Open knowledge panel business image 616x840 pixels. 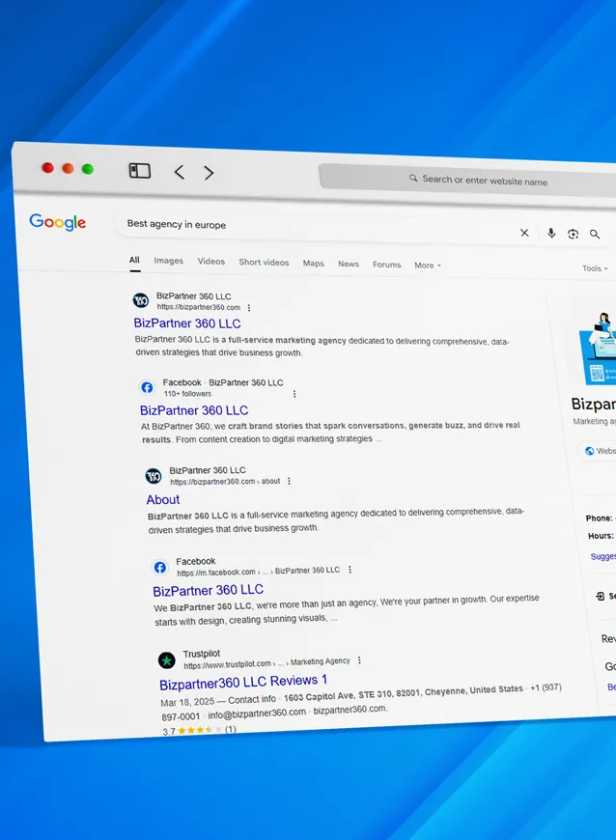[x=598, y=348]
